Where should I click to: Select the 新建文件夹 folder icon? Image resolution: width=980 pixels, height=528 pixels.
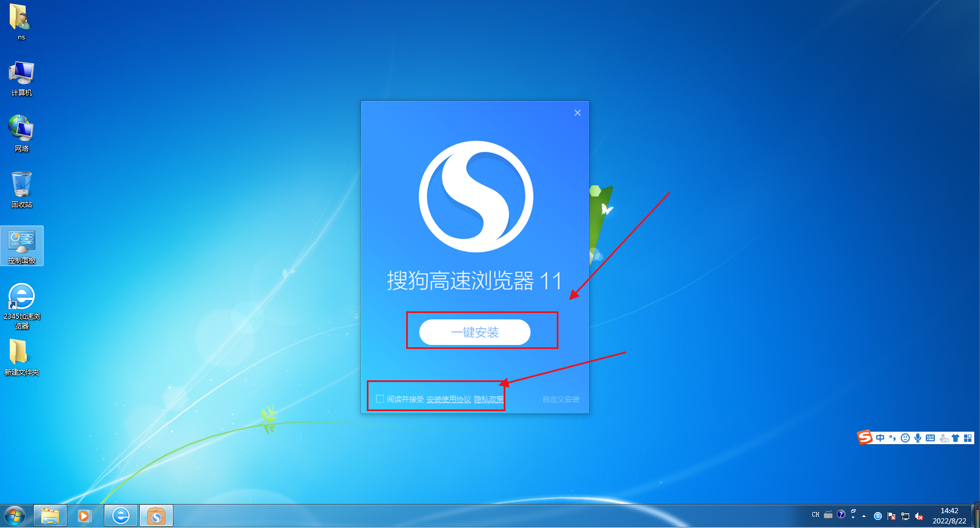[x=22, y=358]
